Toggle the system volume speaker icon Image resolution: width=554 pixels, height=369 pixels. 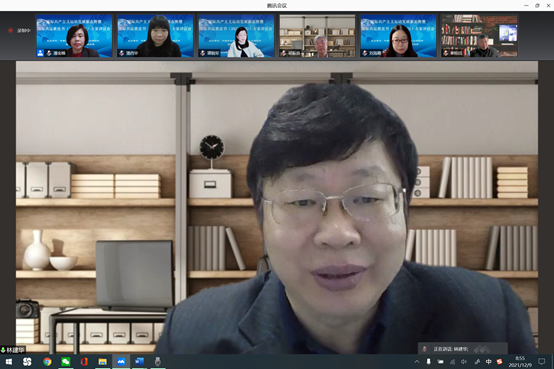464,362
